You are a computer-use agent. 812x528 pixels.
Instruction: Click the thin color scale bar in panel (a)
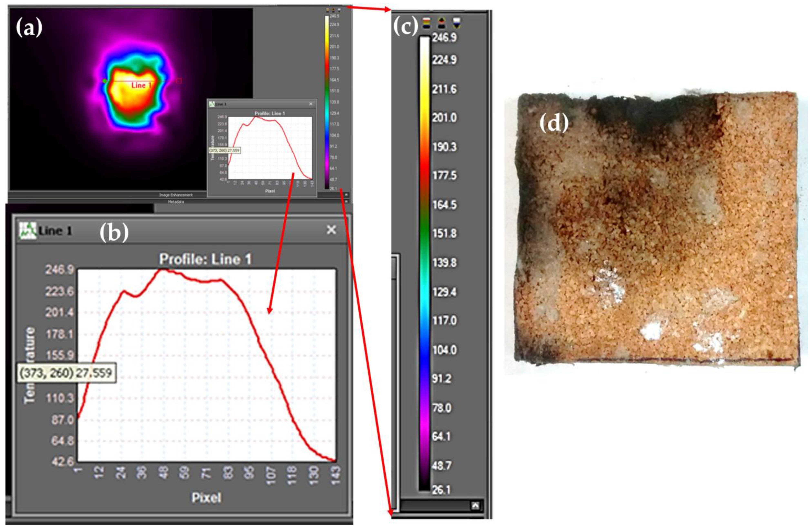coord(327,102)
